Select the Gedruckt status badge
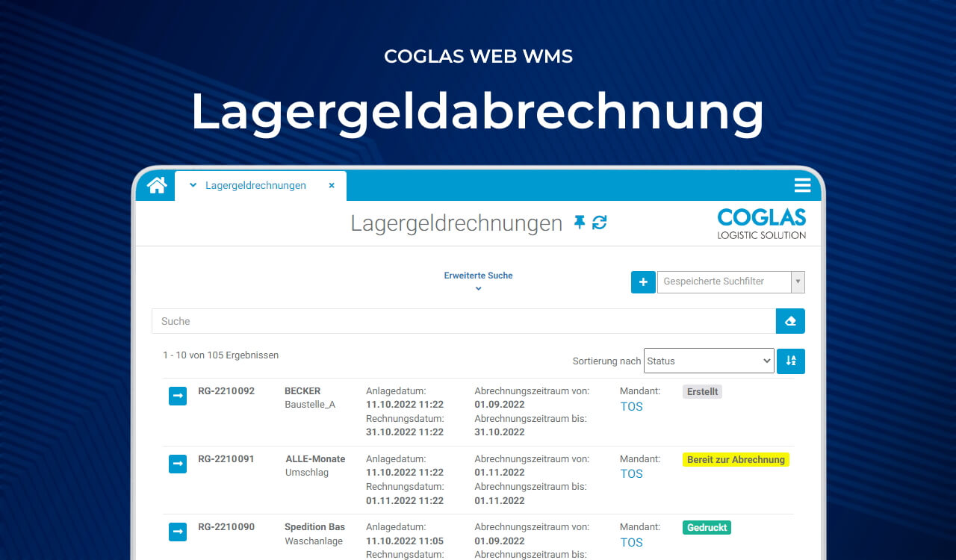This screenshot has height=560, width=956. pyautogui.click(x=707, y=527)
